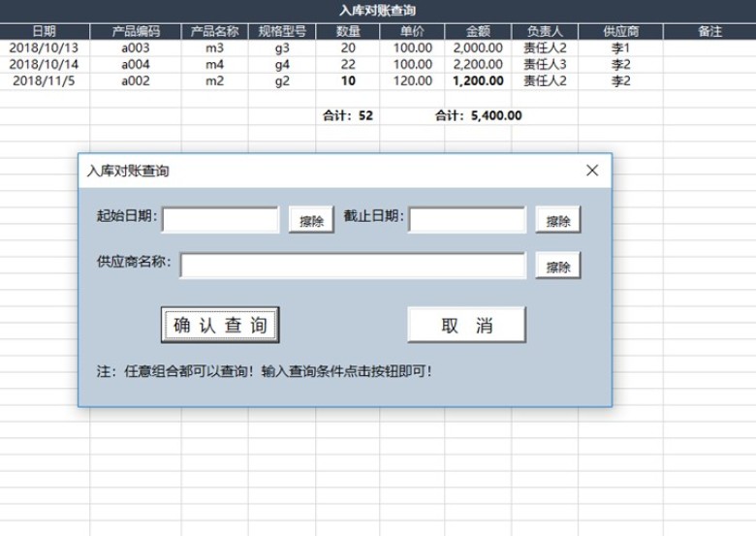Select the 1,200.00 amount cell

[x=478, y=81]
